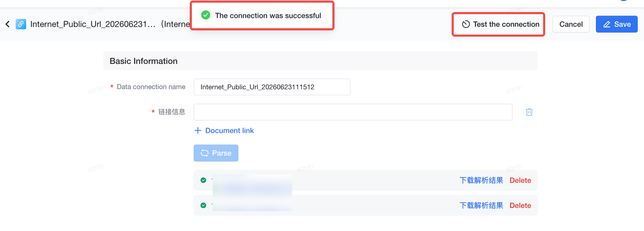Image resolution: width=644 pixels, height=231 pixels.
Task: Click the success toast checkmark icon
Action: tap(206, 15)
